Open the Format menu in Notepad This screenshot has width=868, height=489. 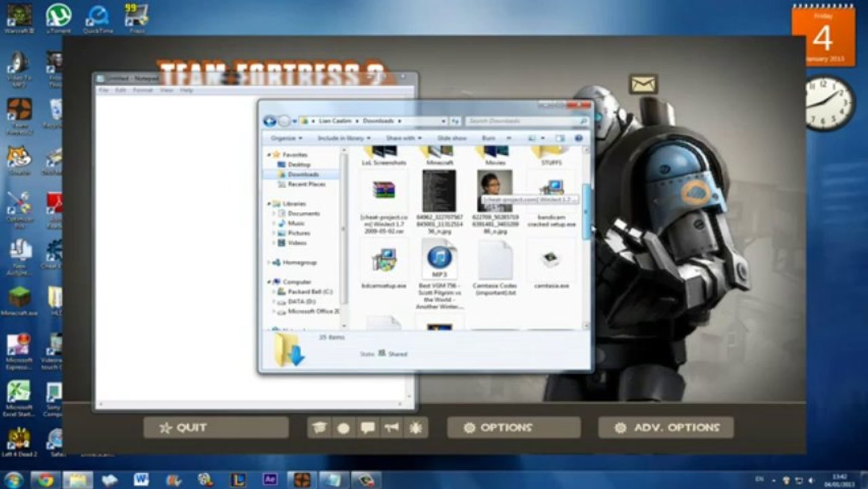143,90
